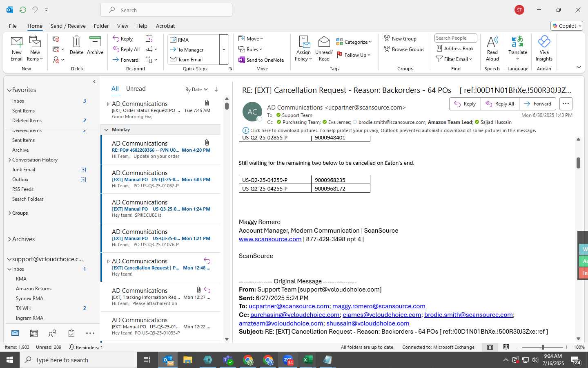Image resolution: width=588 pixels, height=368 pixels.
Task: Delete the selected message
Action: click(76, 45)
